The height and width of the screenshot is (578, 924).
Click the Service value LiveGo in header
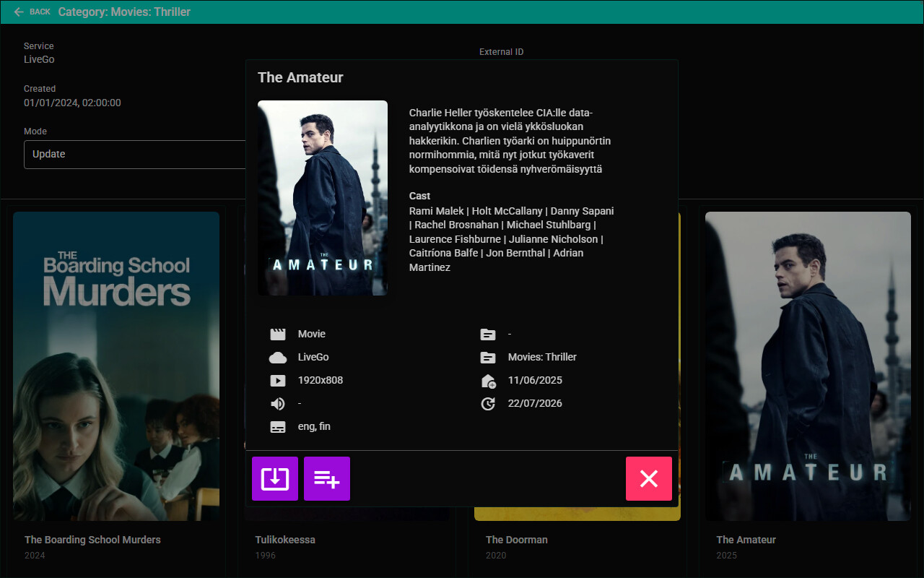click(x=39, y=59)
